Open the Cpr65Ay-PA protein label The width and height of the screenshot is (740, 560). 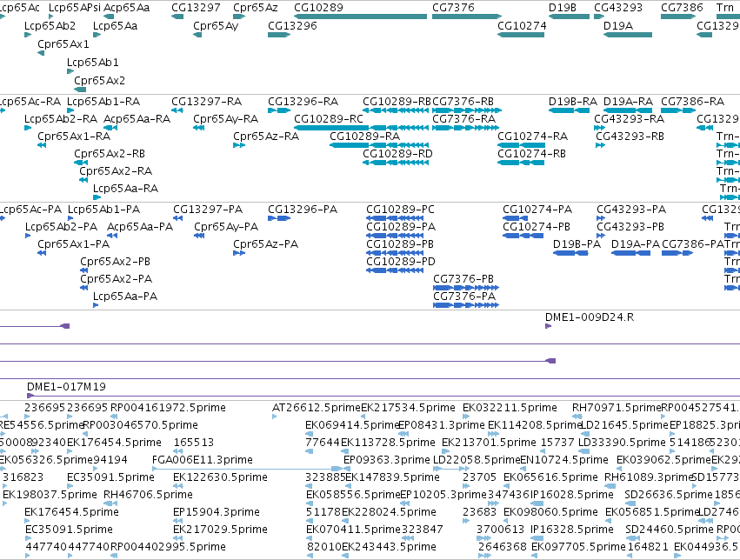point(226,227)
